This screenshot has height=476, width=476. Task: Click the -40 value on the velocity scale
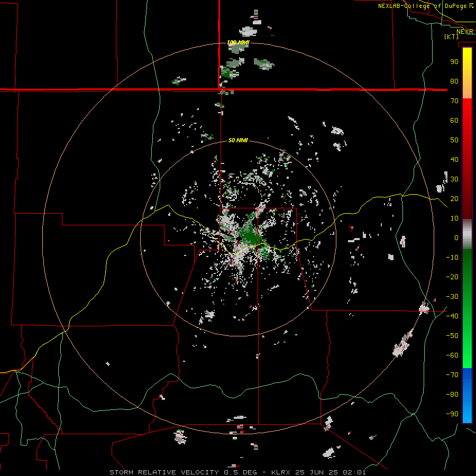point(452,316)
